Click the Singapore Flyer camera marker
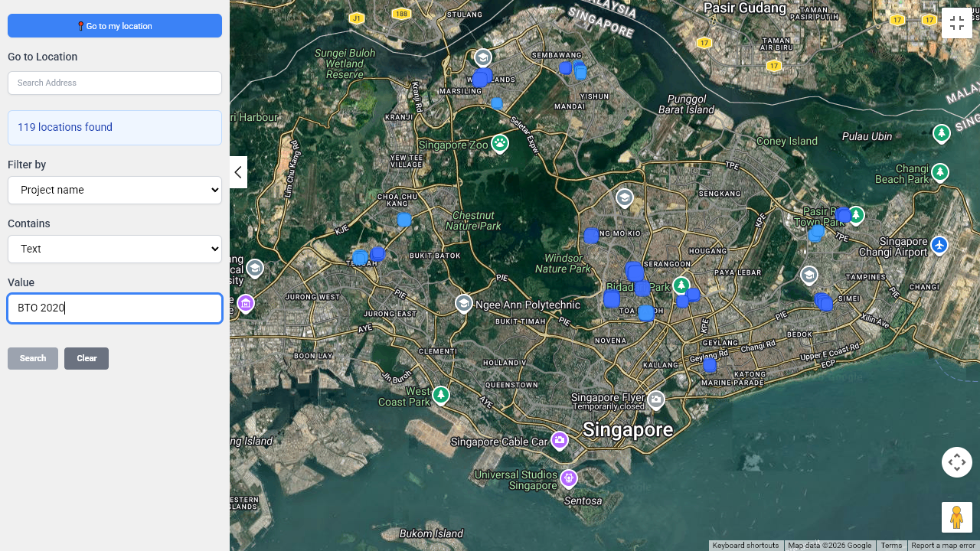This screenshot has height=551, width=980. (x=656, y=399)
